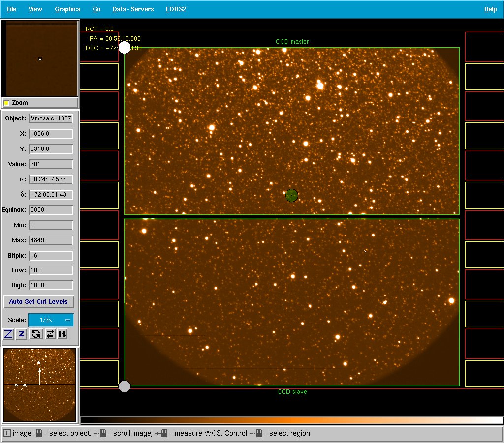Click the gray circle marker at the CCD slave corner

[125, 386]
